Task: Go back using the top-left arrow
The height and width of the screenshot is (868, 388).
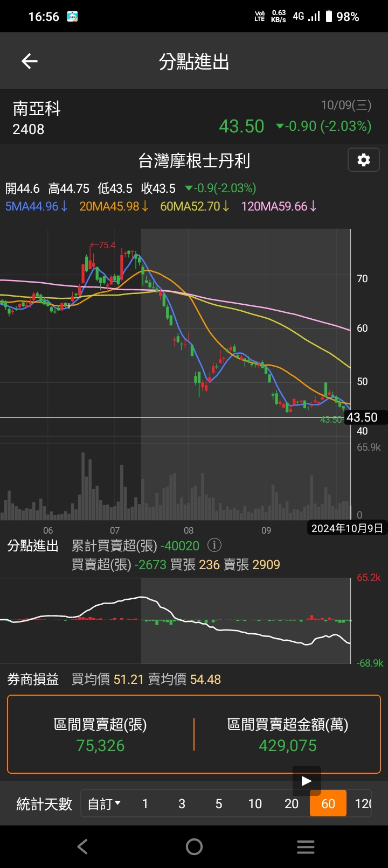Action: (x=30, y=61)
